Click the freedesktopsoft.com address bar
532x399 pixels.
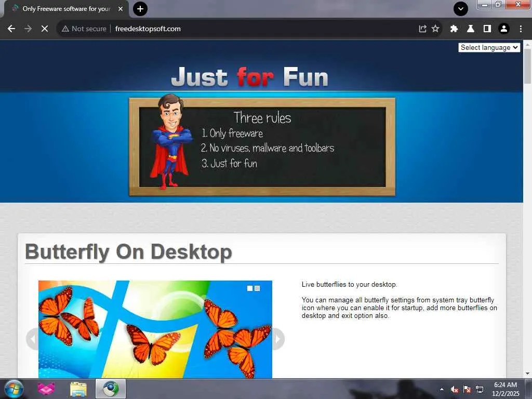click(148, 29)
